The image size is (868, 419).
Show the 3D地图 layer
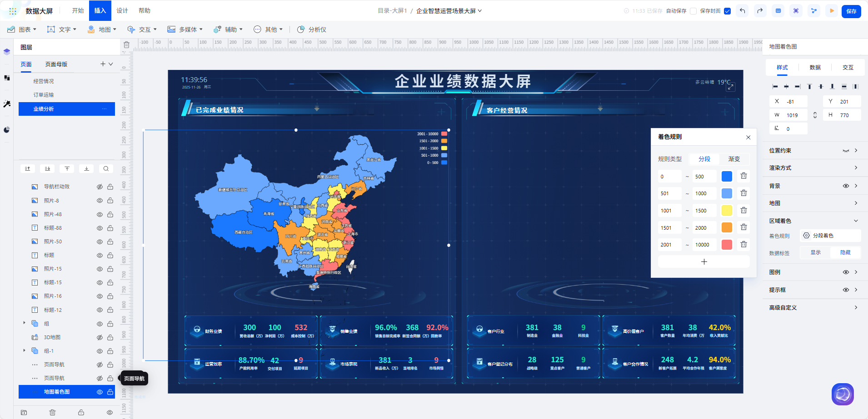pyautogui.click(x=100, y=337)
